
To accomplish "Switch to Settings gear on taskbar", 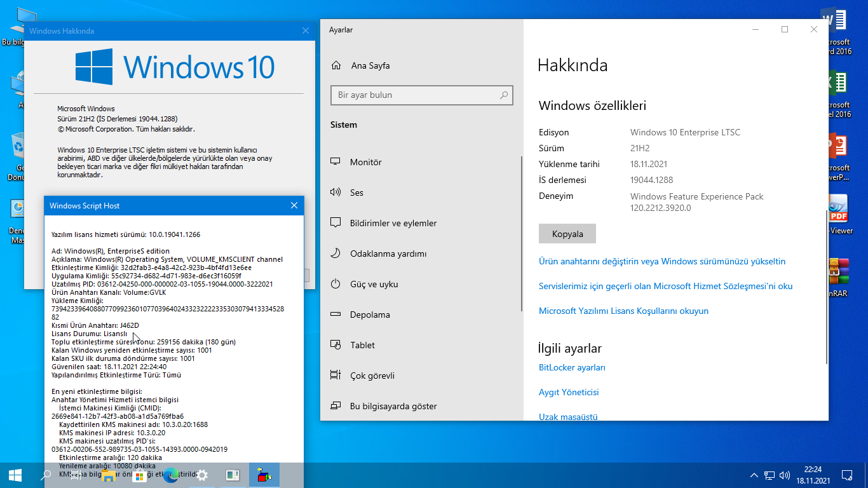I will [x=202, y=475].
